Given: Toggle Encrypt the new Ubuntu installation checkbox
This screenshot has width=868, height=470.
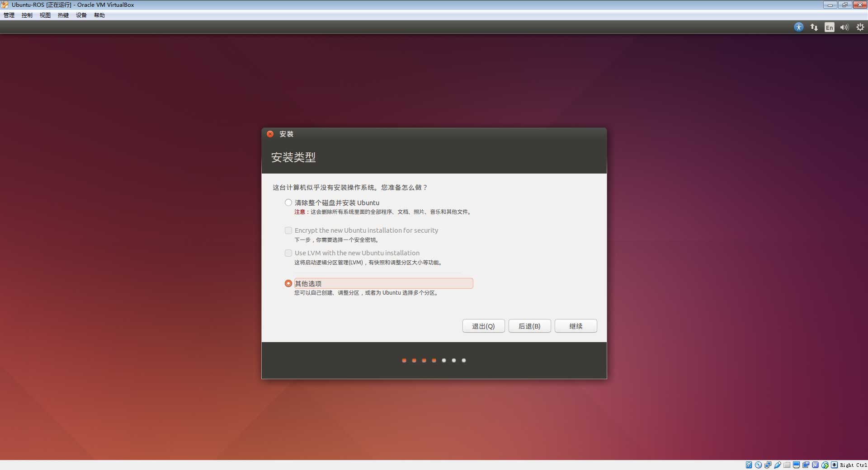Looking at the screenshot, I should click(x=288, y=230).
